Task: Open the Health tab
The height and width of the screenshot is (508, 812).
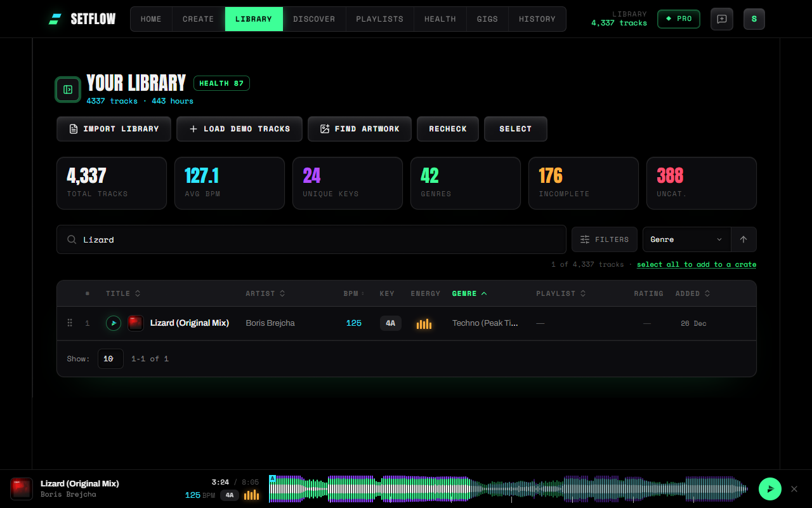Action: coord(440,19)
